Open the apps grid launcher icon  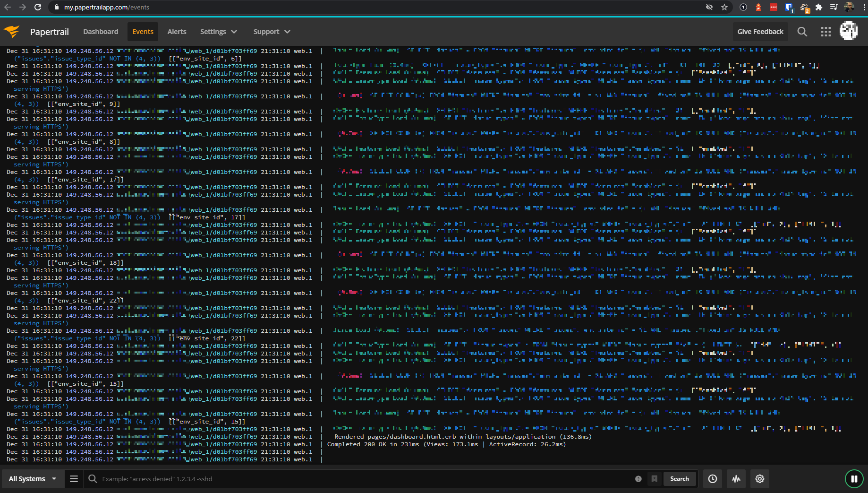pyautogui.click(x=826, y=32)
